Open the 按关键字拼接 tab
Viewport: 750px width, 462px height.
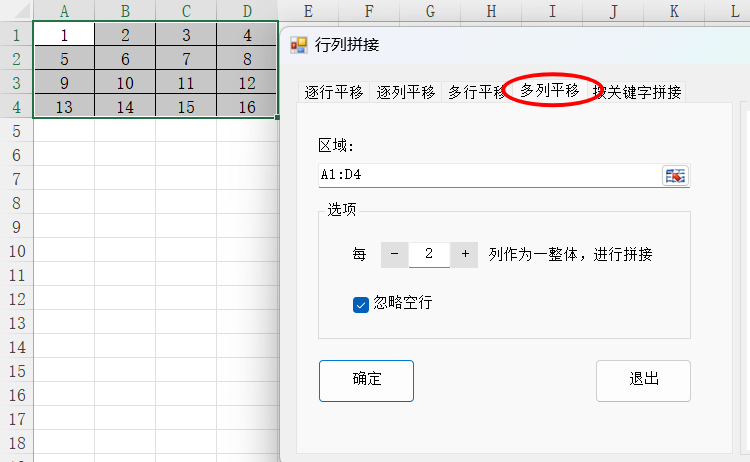(637, 92)
